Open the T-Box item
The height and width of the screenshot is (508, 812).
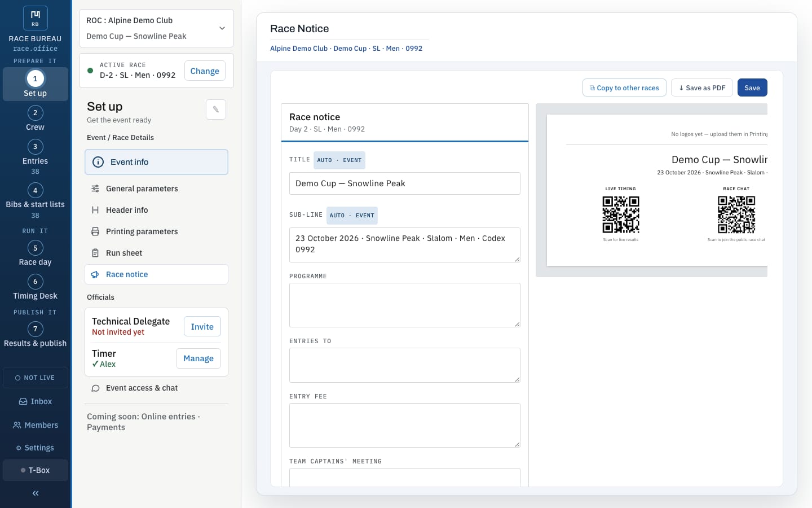(35, 470)
